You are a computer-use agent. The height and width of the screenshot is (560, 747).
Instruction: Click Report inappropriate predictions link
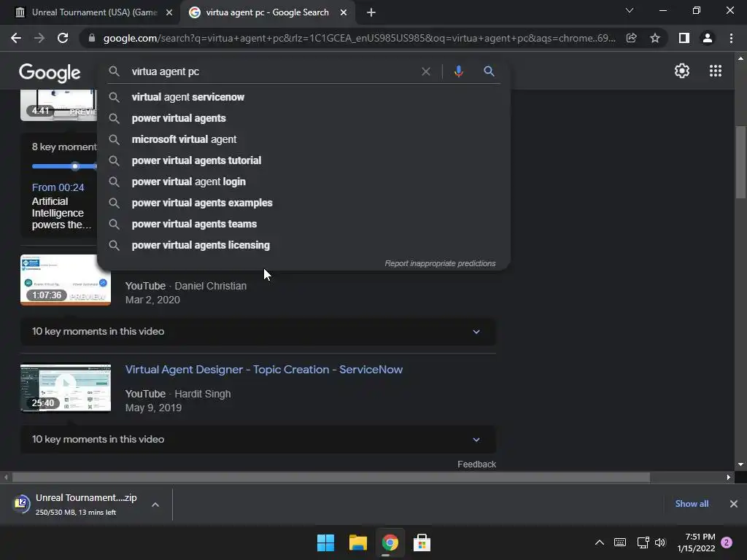(440, 263)
